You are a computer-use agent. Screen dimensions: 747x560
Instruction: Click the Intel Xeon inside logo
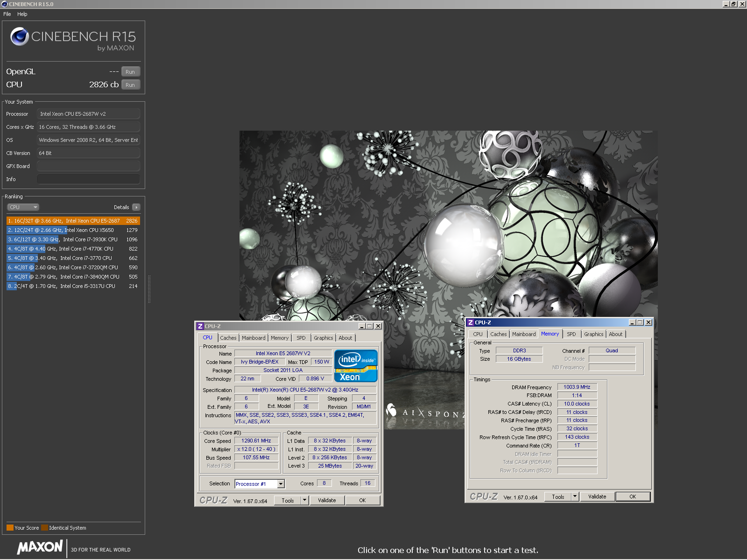(x=356, y=366)
